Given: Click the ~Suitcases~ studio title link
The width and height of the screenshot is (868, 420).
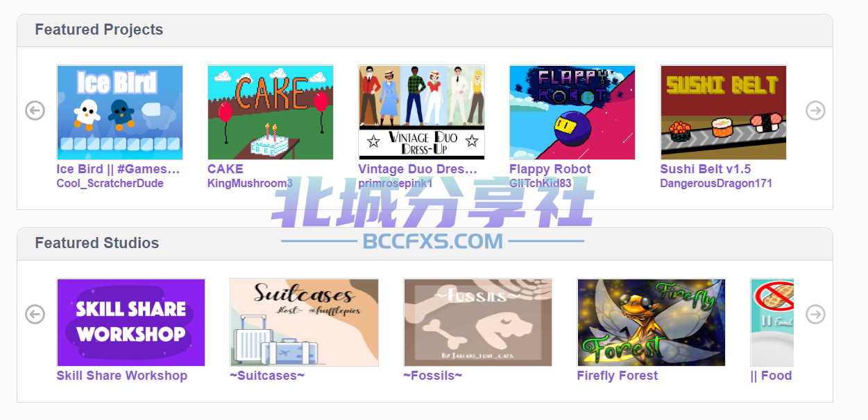Looking at the screenshot, I should pyautogui.click(x=267, y=376).
